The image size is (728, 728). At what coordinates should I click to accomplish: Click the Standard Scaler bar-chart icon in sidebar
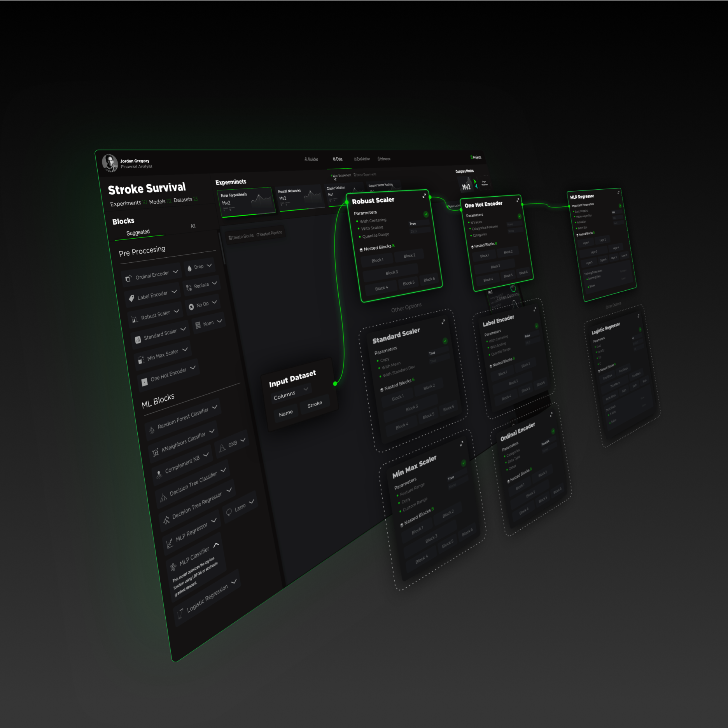138,340
